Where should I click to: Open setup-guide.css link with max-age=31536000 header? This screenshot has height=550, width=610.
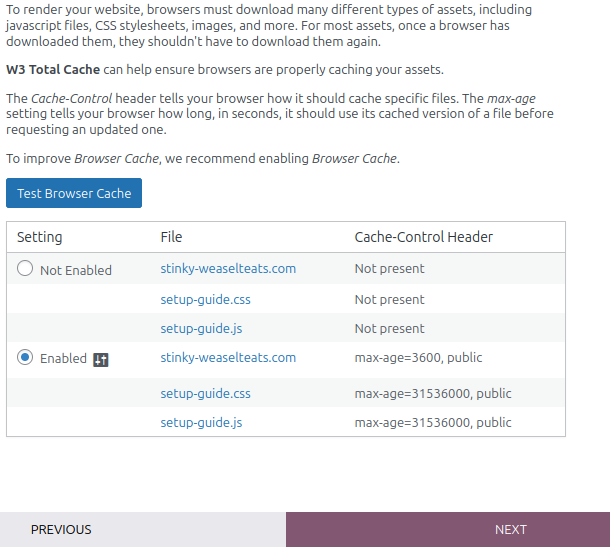coord(205,394)
